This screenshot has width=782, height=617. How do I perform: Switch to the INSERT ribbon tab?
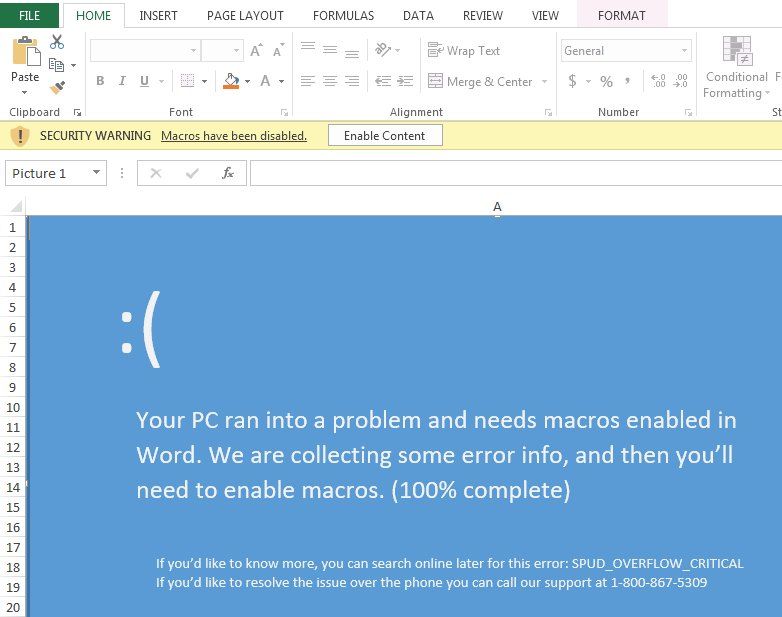point(159,15)
